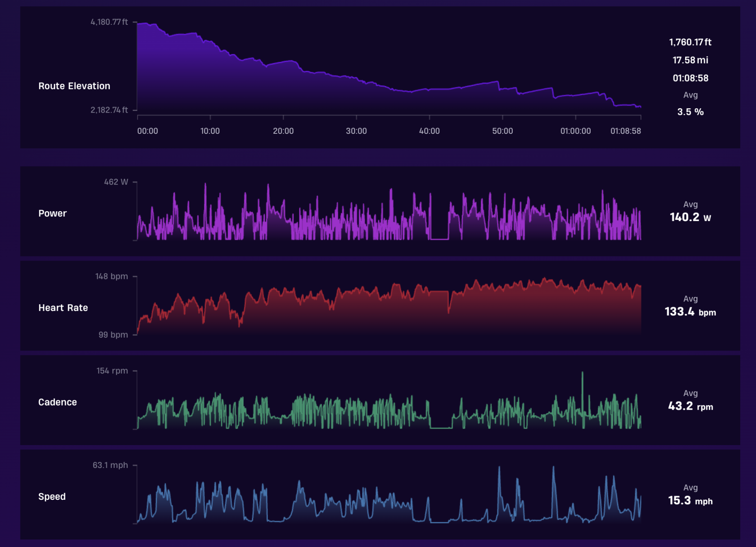Select the 154 rpm cadence axis maximum
The image size is (756, 547).
[112, 371]
